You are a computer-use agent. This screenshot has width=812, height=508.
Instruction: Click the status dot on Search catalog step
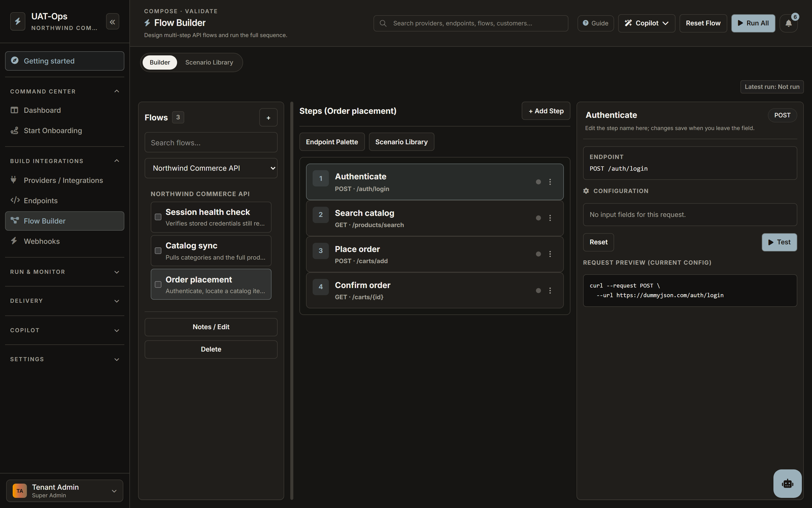pos(538,218)
